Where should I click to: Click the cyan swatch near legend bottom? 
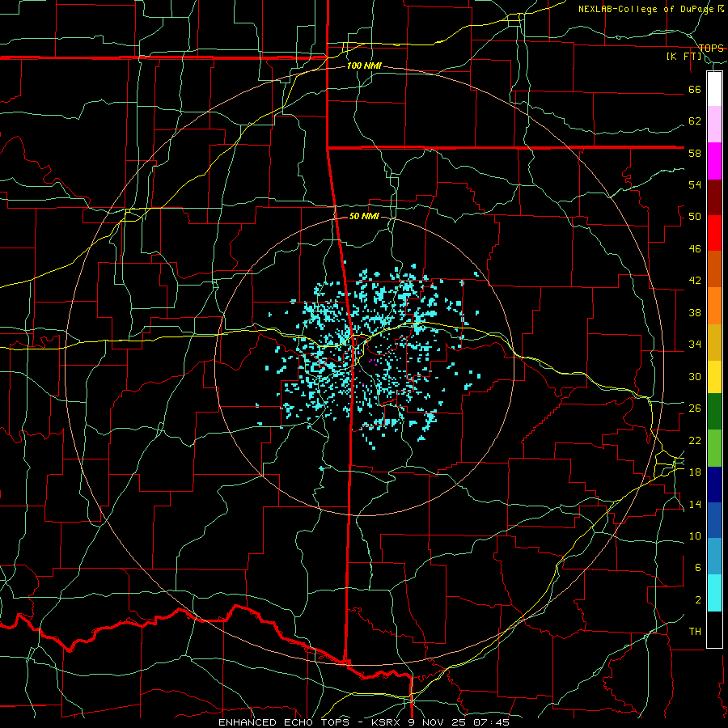click(714, 593)
